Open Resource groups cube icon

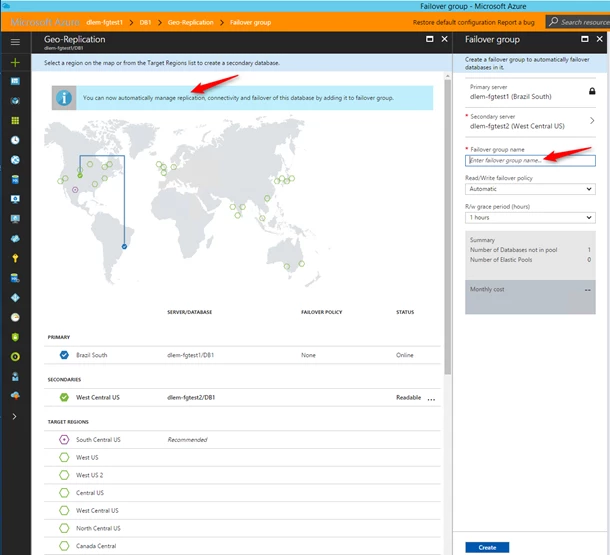click(x=15, y=101)
